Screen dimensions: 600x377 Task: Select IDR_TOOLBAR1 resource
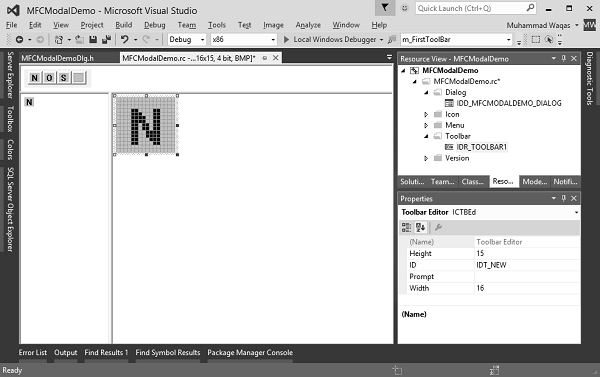[481, 147]
